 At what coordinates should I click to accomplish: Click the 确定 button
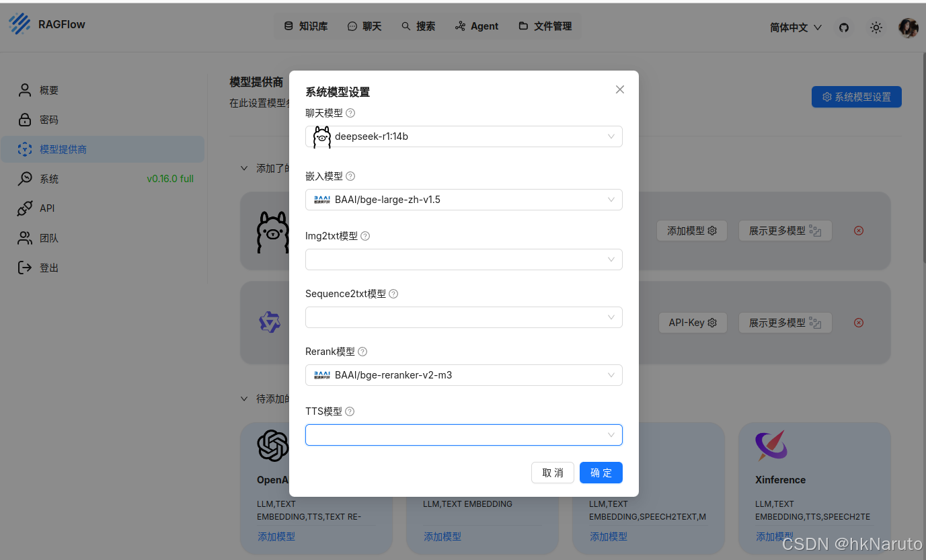pos(601,473)
